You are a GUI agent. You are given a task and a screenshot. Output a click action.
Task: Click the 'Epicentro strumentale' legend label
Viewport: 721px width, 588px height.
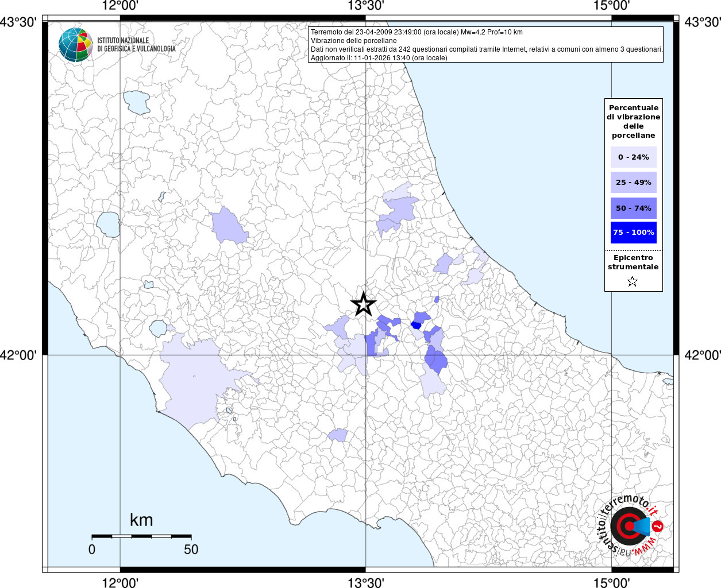pos(633,262)
